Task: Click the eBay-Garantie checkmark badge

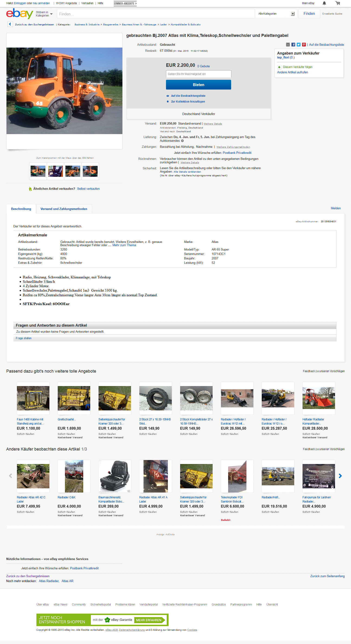Action: 107,620
